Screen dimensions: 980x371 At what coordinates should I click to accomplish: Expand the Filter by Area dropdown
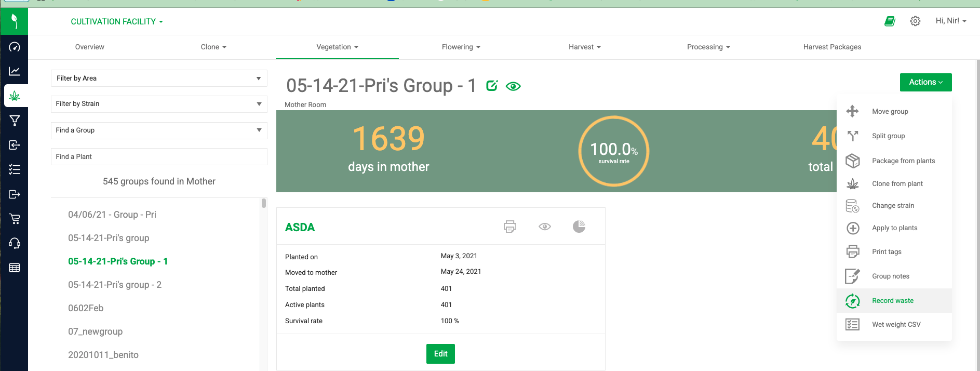(x=159, y=78)
